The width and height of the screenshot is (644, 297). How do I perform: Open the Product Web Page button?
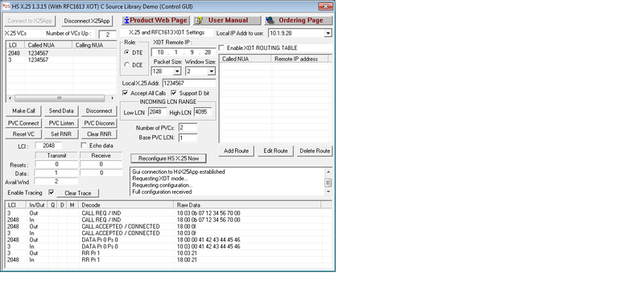coord(155,21)
